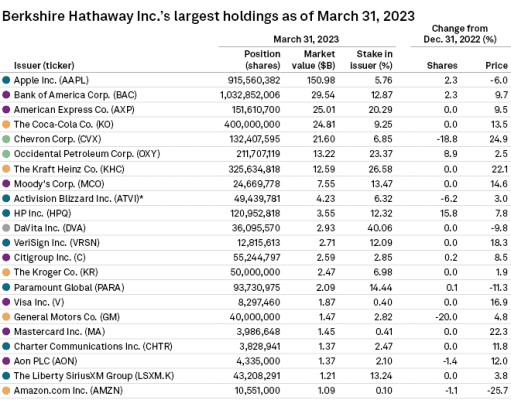Click the gray dot beside DaVita Inc.
Viewport: 511px width, 400px height.
click(6, 228)
